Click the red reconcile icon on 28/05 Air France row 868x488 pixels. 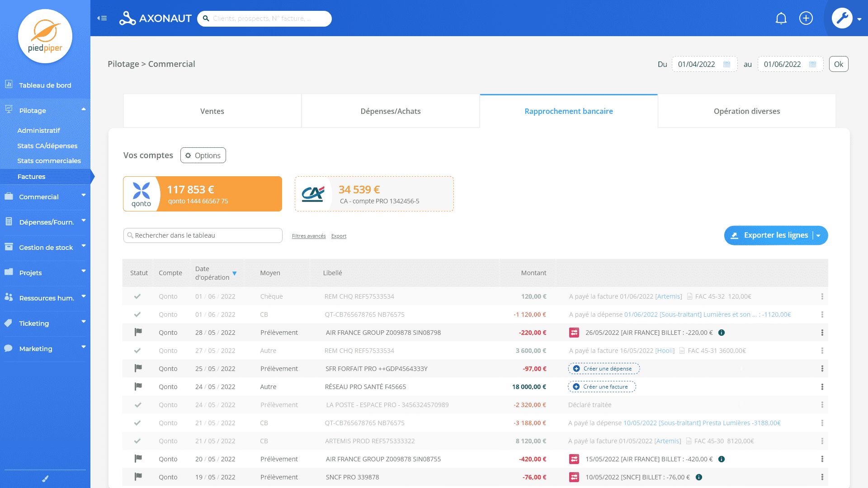tap(574, 333)
